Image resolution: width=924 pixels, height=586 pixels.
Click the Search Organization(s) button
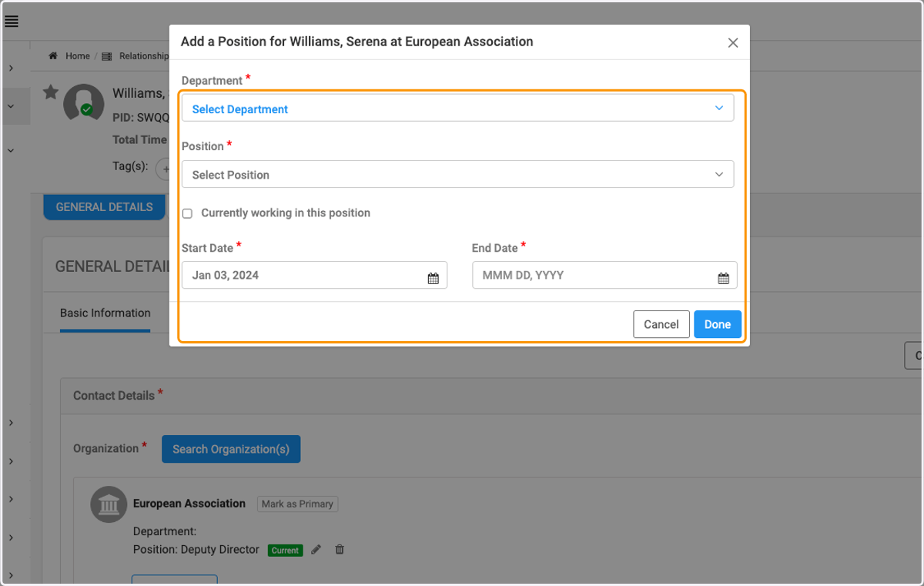231,449
